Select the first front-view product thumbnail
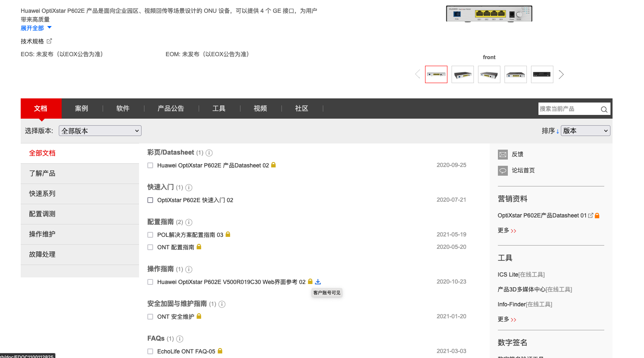 click(436, 74)
